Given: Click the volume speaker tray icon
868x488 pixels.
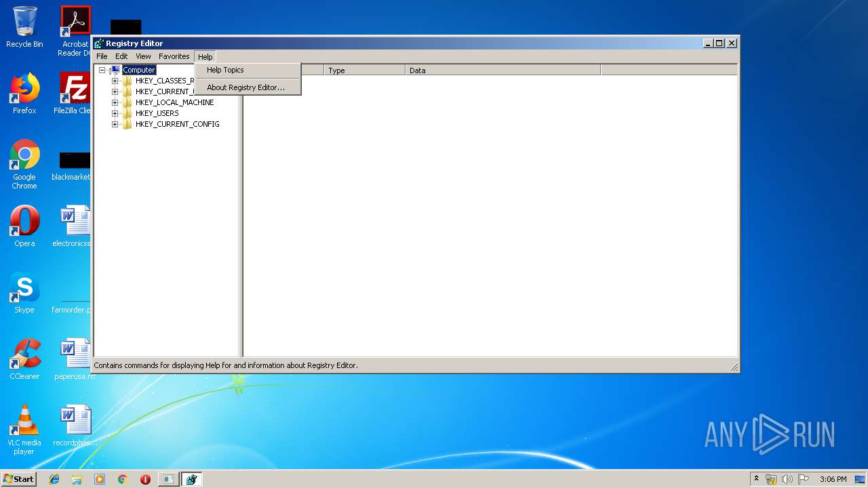Looking at the screenshot, I should point(787,479).
